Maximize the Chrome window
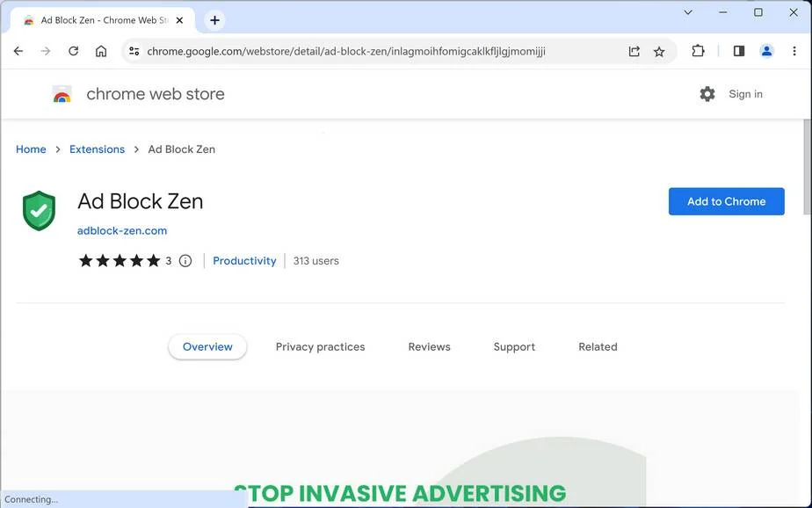This screenshot has width=812, height=508. click(758, 12)
